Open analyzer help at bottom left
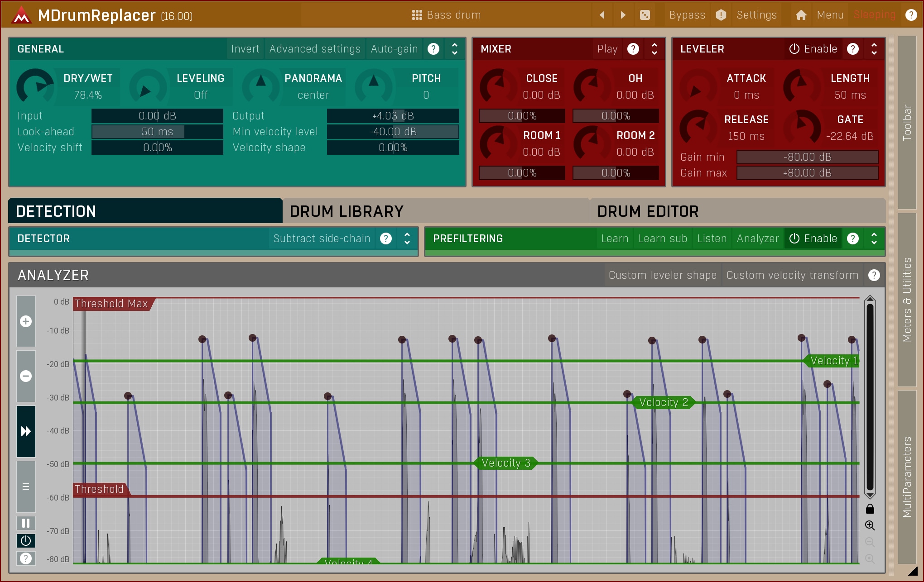924x582 pixels. pos(26,558)
